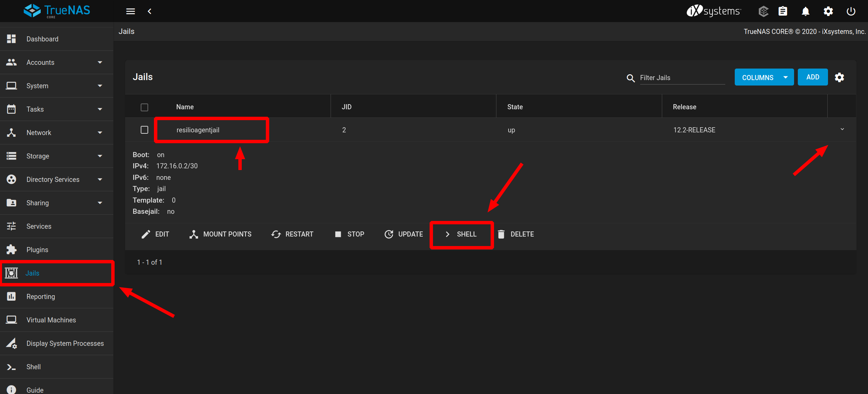Click the TrueCommand icon in header
868x394 pixels.
click(x=763, y=11)
